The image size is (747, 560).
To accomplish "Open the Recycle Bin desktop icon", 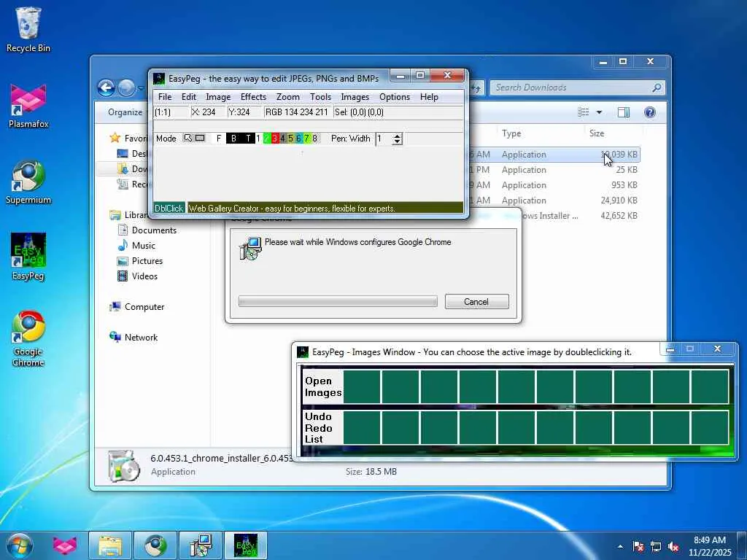I will click(x=28, y=29).
